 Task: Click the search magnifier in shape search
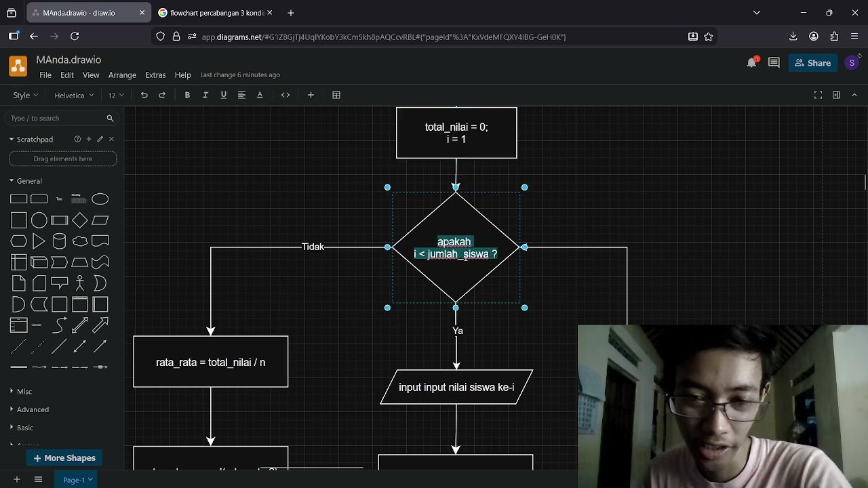pyautogui.click(x=110, y=118)
